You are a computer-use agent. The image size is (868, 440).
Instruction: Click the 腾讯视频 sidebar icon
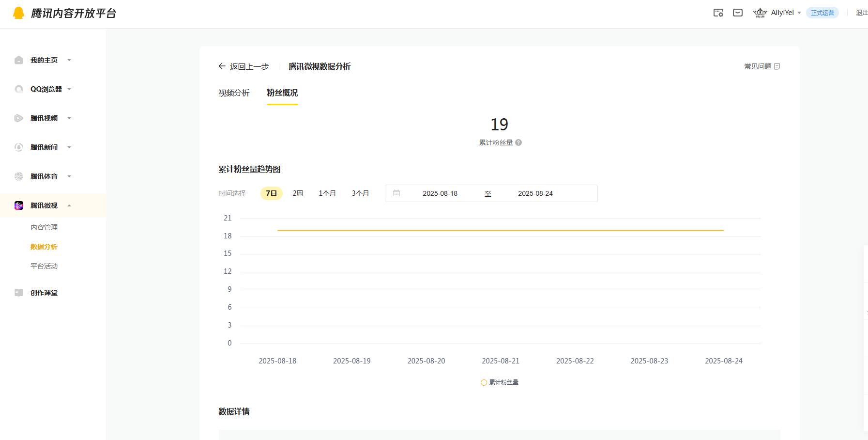(19, 118)
